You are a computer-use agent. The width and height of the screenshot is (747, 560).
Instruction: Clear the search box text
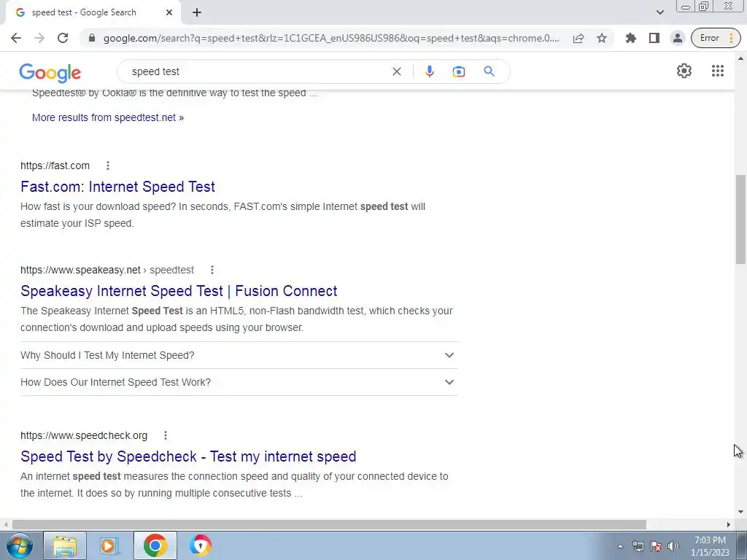(x=396, y=71)
